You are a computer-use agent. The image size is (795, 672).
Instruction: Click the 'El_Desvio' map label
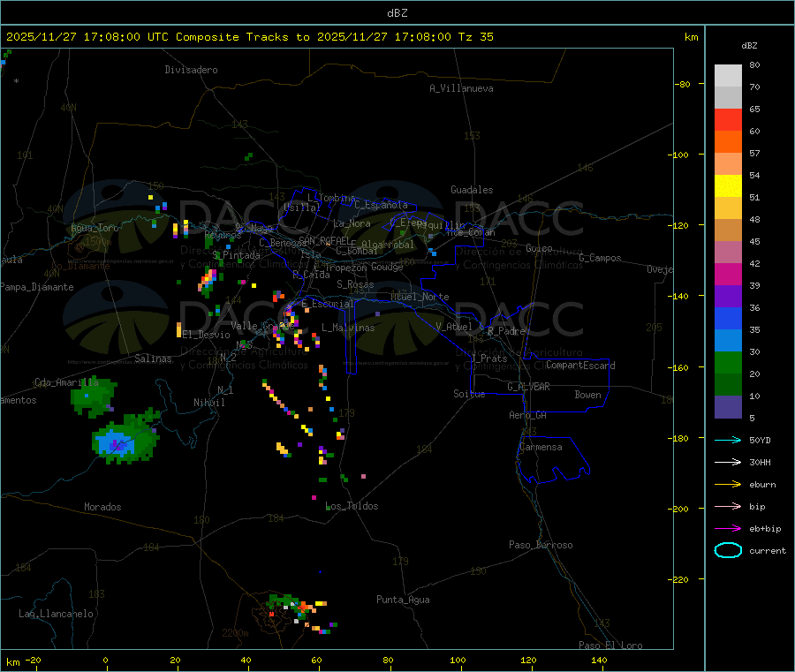coord(206,335)
